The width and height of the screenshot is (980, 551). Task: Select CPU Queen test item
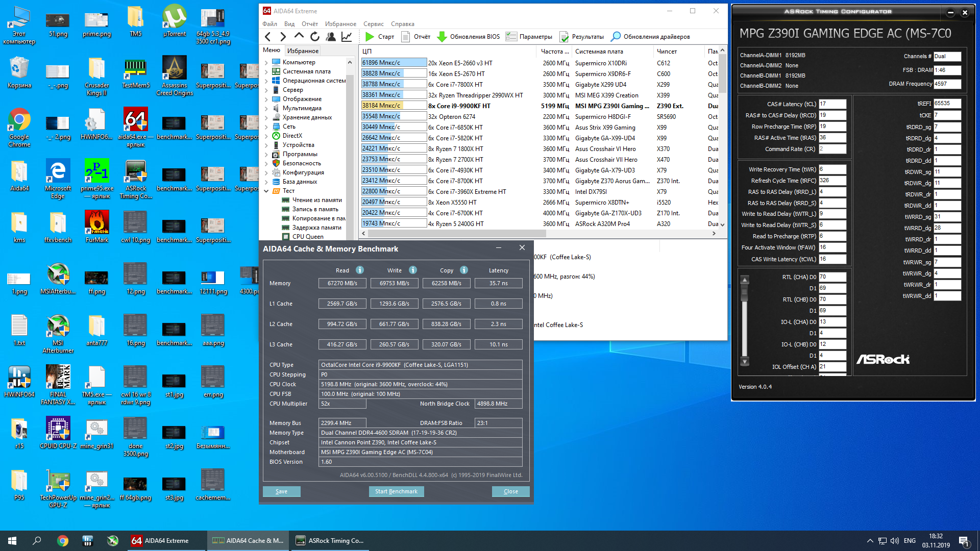308,236
